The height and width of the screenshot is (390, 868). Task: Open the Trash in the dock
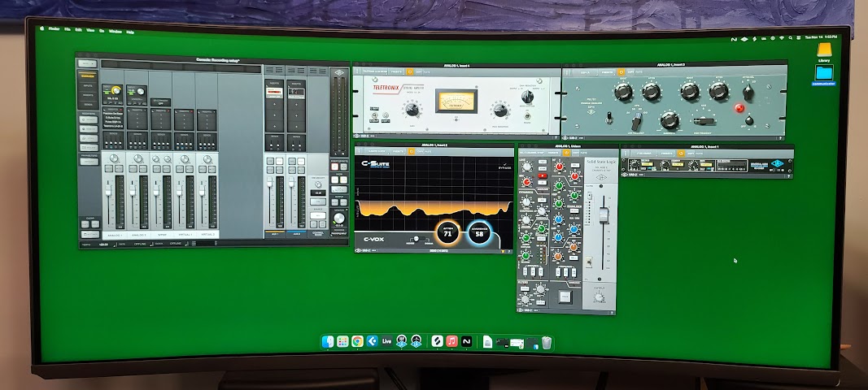pyautogui.click(x=547, y=342)
